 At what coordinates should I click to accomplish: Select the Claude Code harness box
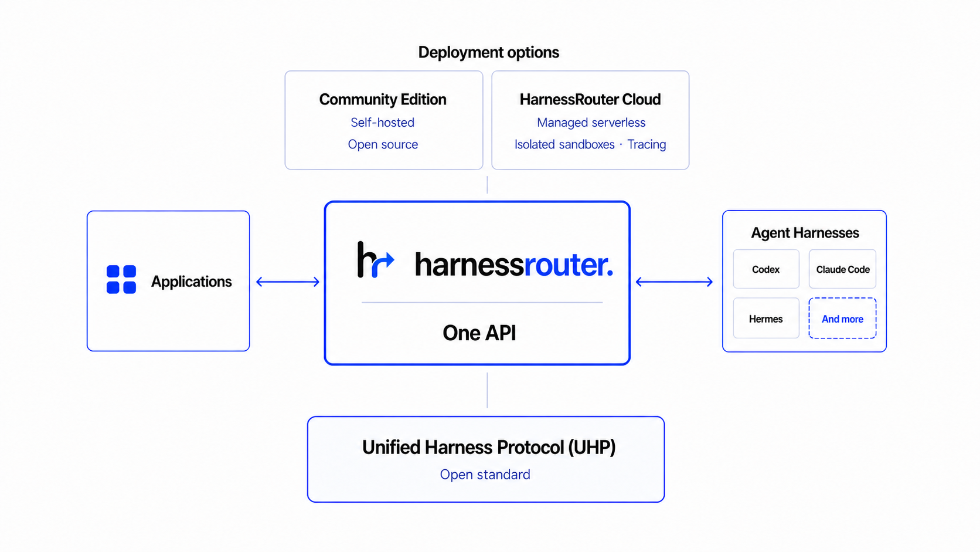(843, 269)
